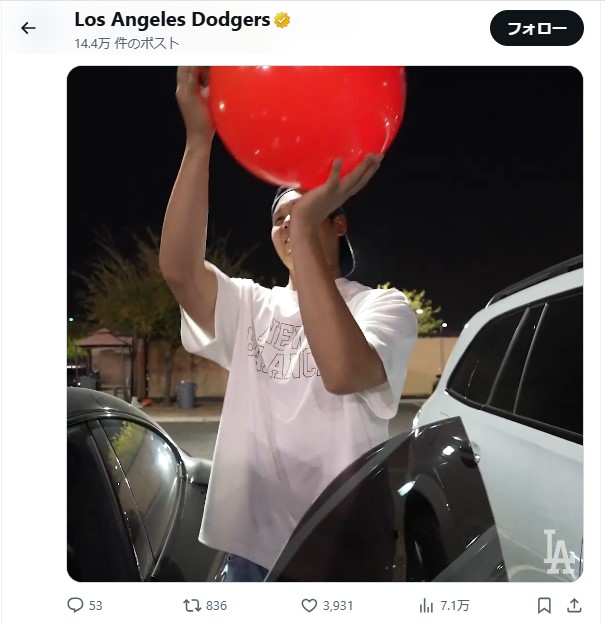This screenshot has height=625, width=605.
Task: Open the reply speech-bubble icon
Action: point(75,605)
